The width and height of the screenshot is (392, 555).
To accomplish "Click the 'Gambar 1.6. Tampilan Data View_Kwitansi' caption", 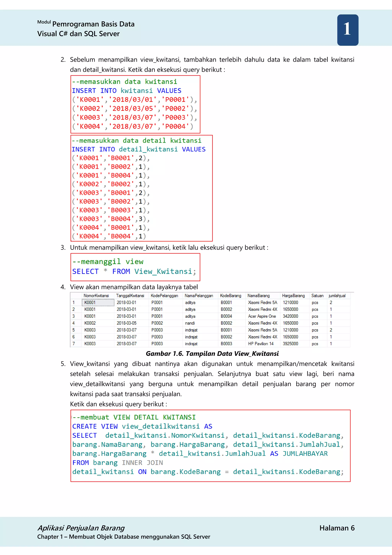I will (x=212, y=354).
